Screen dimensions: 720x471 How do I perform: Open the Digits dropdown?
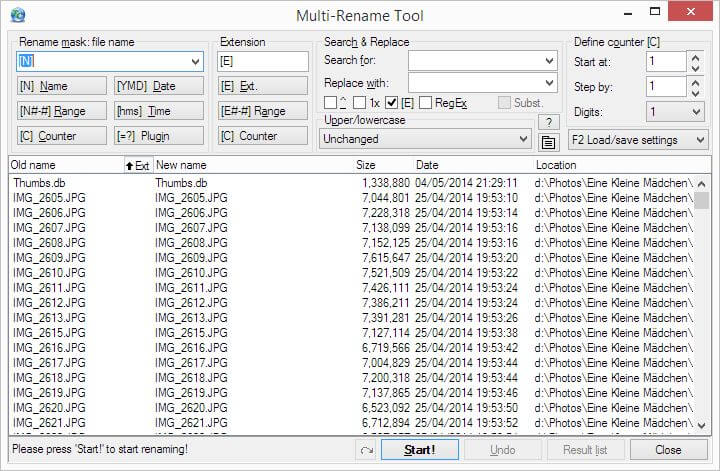pos(675,112)
